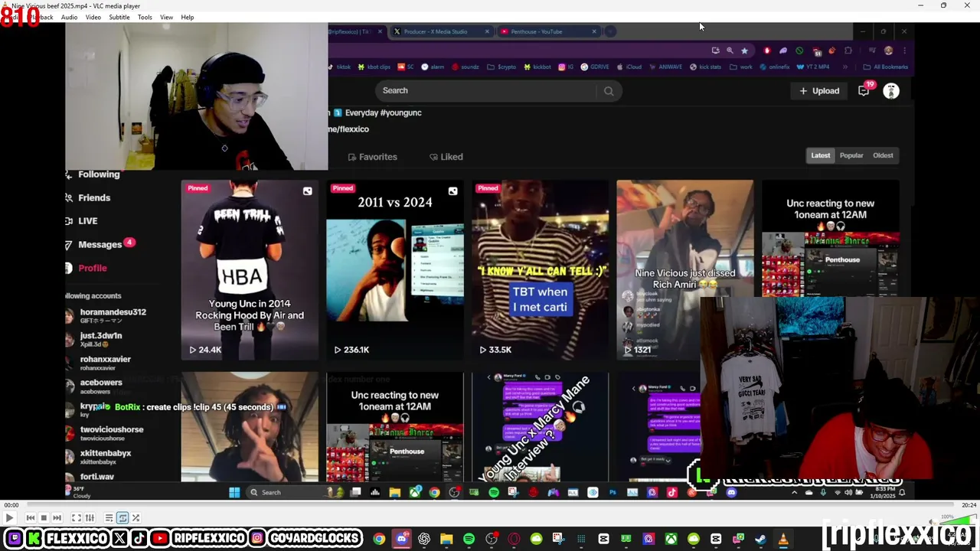
Task: Skip to the next media in VLC
Action: tap(57, 518)
